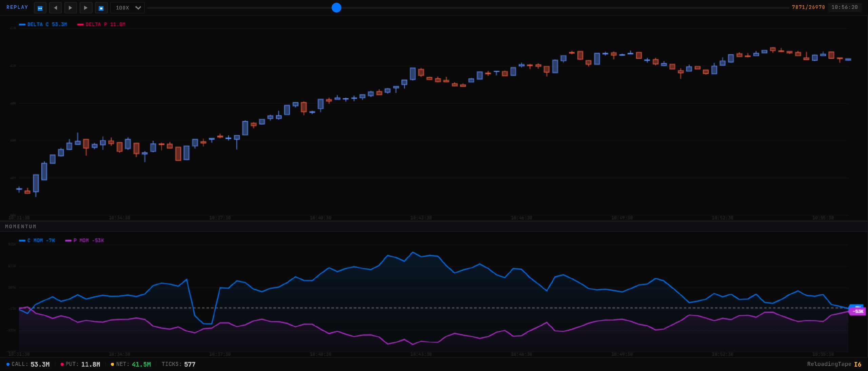Click the yellow NET dot icon
Screen dimensions: 868x371
tap(112, 364)
